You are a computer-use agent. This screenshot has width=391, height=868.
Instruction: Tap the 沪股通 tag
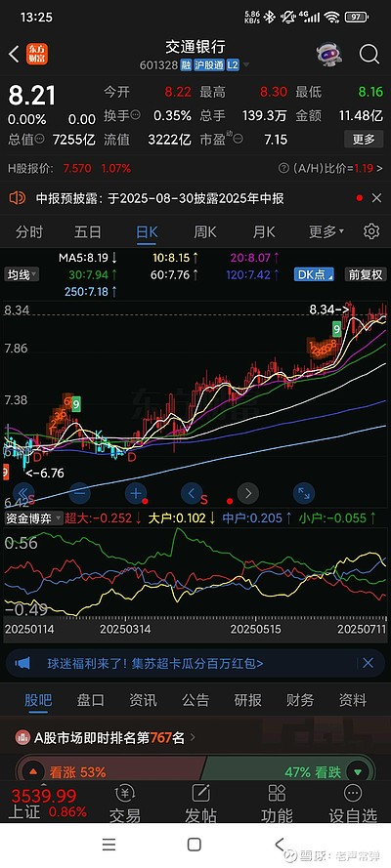(208, 65)
